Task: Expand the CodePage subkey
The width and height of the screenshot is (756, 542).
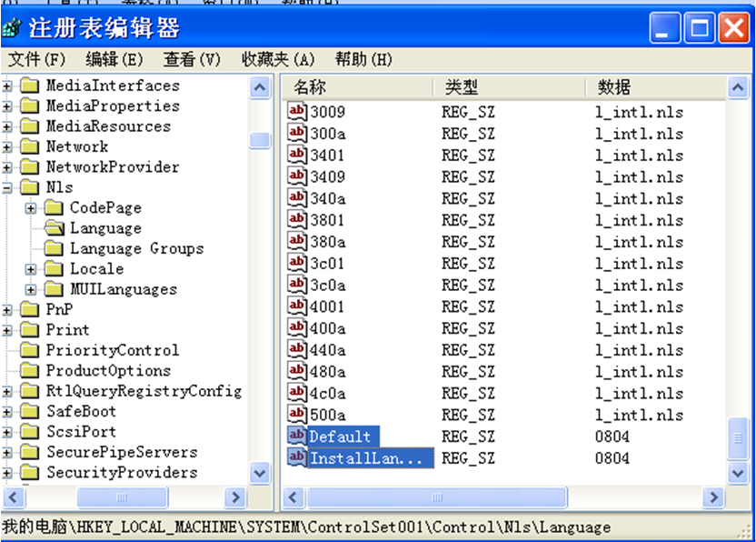Action: (31, 208)
